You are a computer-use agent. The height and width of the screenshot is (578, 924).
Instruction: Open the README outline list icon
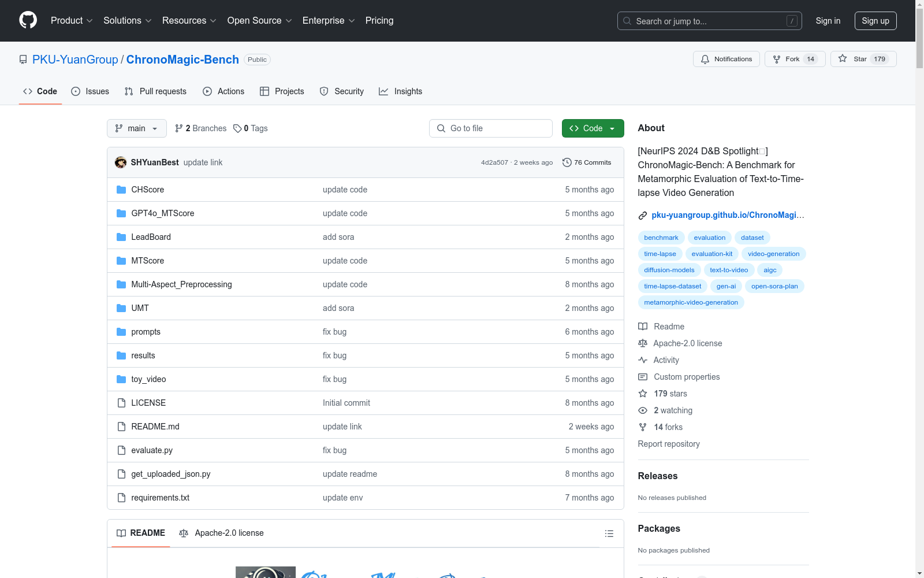(609, 533)
